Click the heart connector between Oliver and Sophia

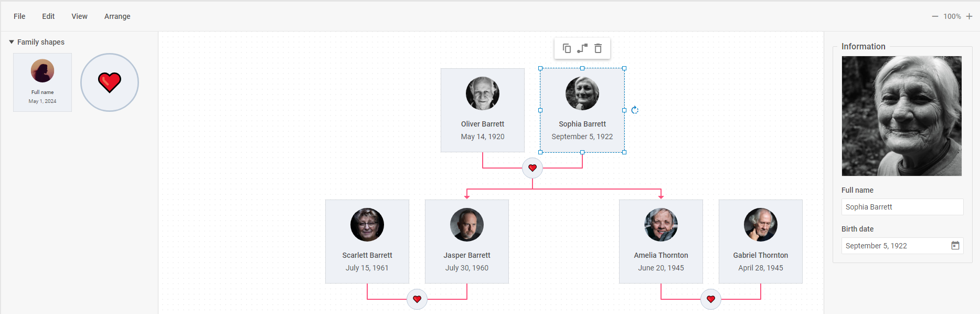click(532, 168)
